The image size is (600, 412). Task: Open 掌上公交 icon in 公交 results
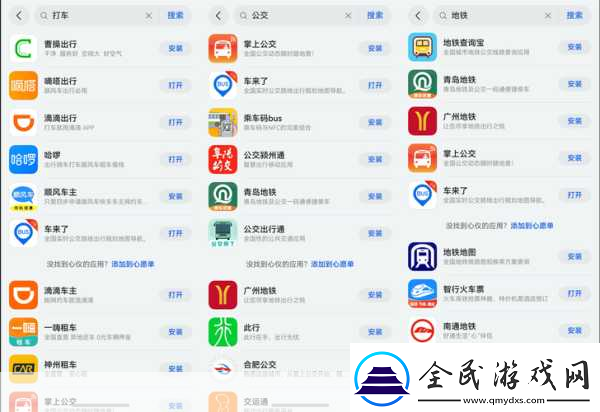[223, 49]
